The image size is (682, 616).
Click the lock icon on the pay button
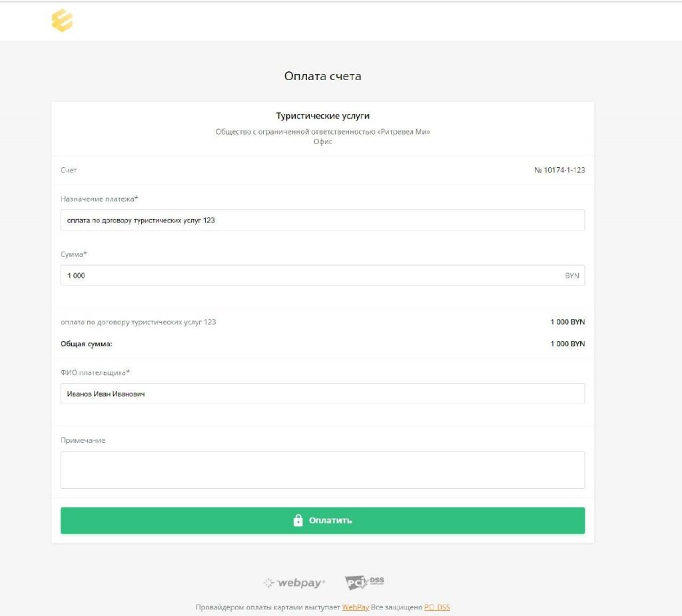point(298,521)
